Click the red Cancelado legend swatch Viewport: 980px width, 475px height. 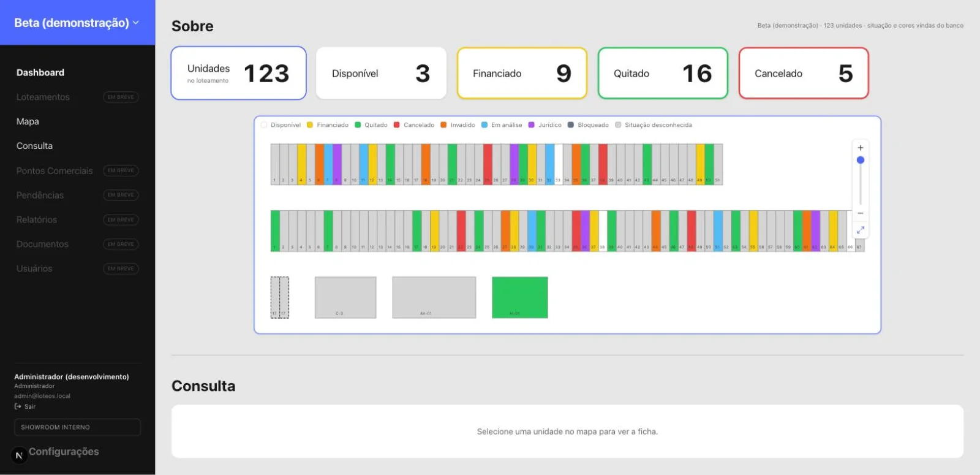click(397, 125)
